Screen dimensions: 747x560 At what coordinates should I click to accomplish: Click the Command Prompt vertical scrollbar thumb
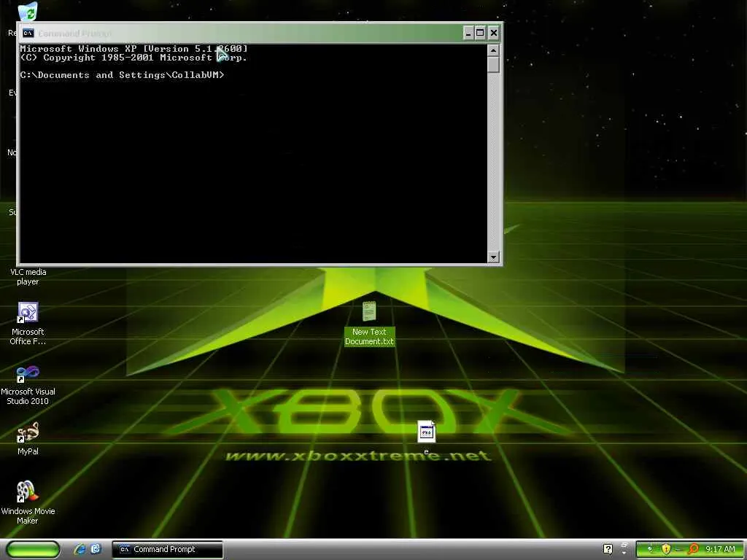pyautogui.click(x=494, y=64)
